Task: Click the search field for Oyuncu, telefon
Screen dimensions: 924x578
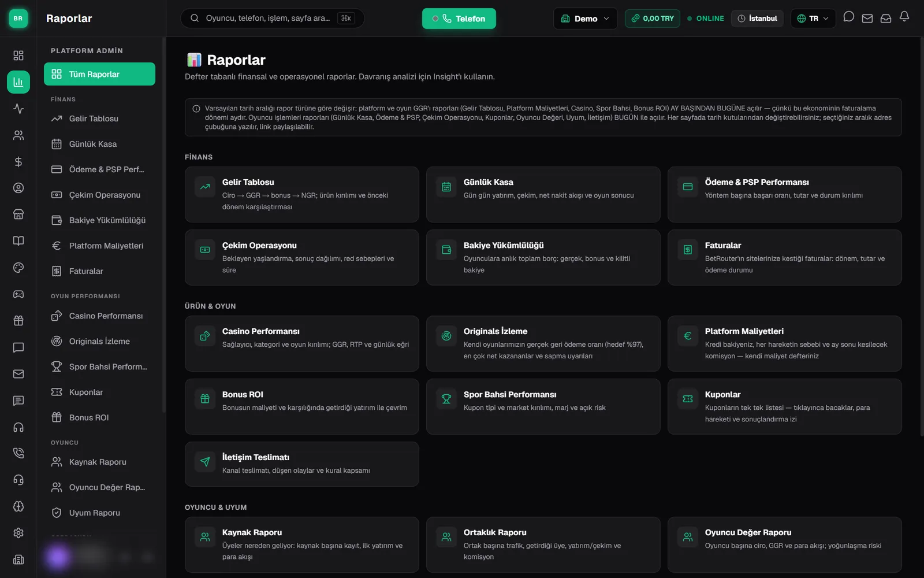Action: 272,18
